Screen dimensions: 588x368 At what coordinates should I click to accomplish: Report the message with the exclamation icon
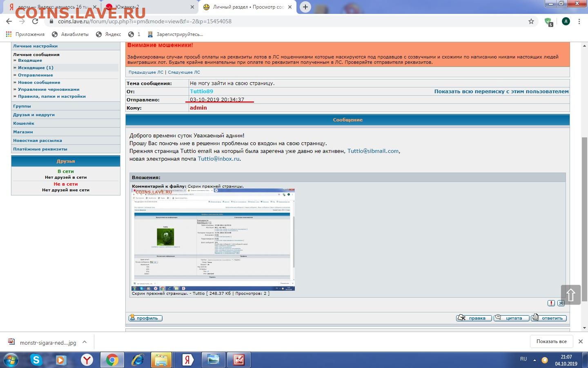(x=551, y=303)
